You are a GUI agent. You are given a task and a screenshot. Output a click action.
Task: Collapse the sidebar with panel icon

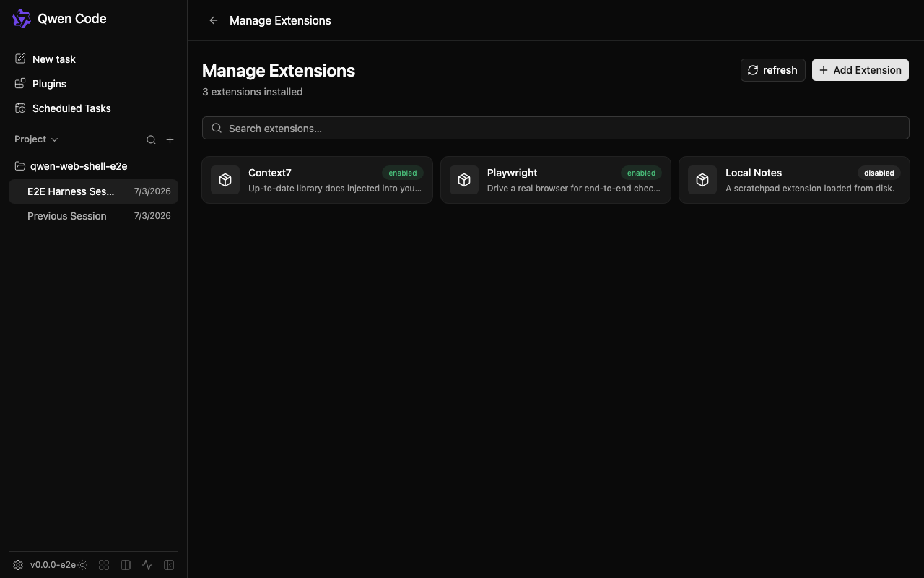pos(169,565)
